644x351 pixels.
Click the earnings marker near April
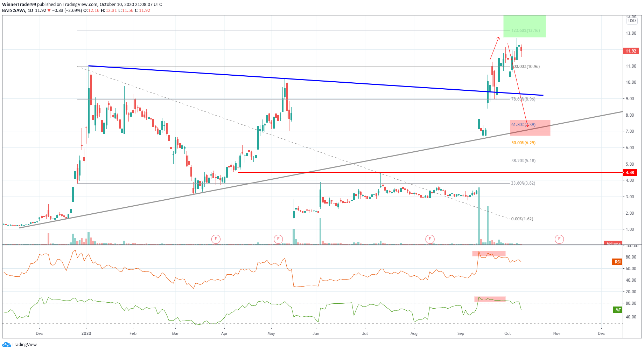[x=216, y=239]
